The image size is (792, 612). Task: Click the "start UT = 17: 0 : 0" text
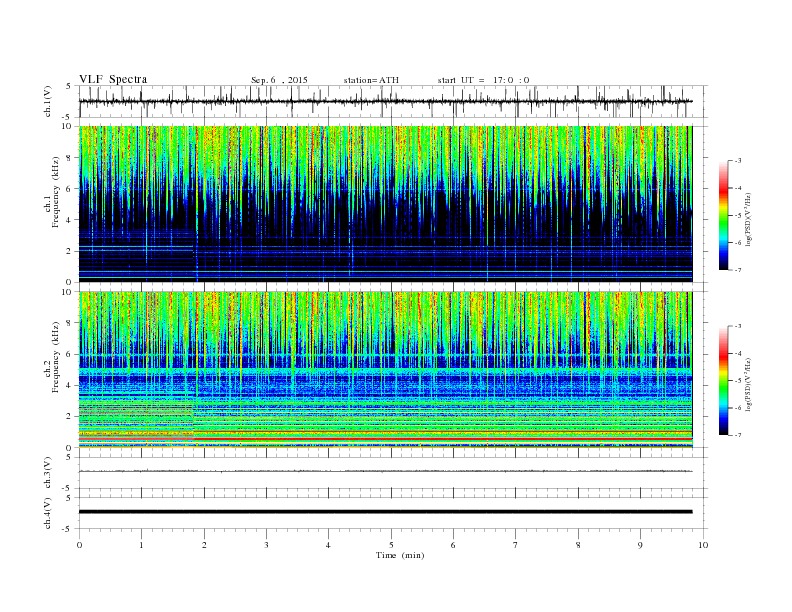click(x=483, y=80)
